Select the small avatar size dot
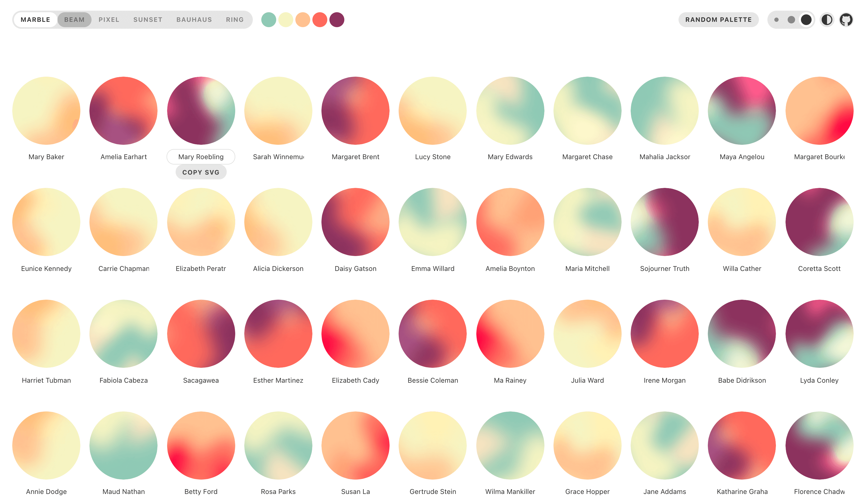The image size is (868, 503). pyautogui.click(x=776, y=20)
